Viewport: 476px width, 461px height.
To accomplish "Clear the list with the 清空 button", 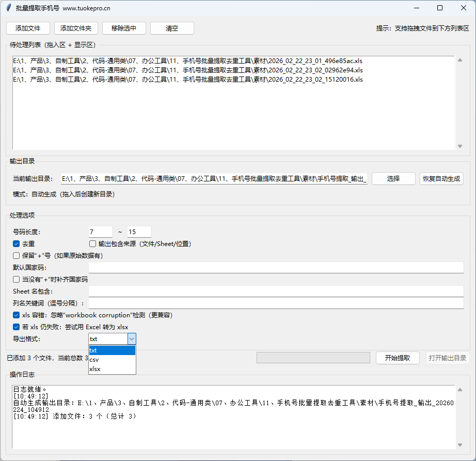I will tap(172, 28).
